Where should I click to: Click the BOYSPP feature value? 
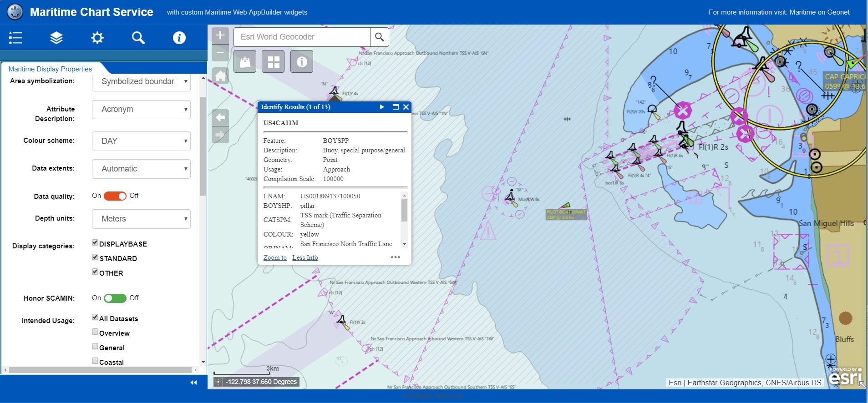[x=336, y=141]
